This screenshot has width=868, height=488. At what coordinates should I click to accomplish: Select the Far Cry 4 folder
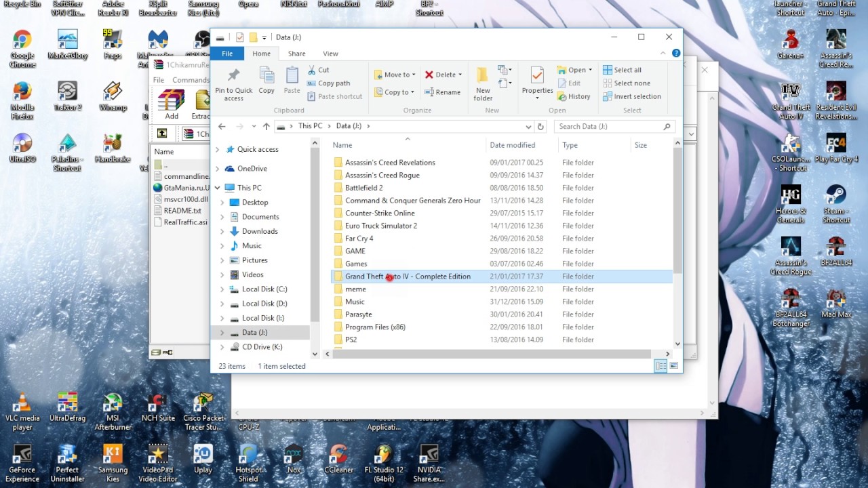click(x=359, y=239)
